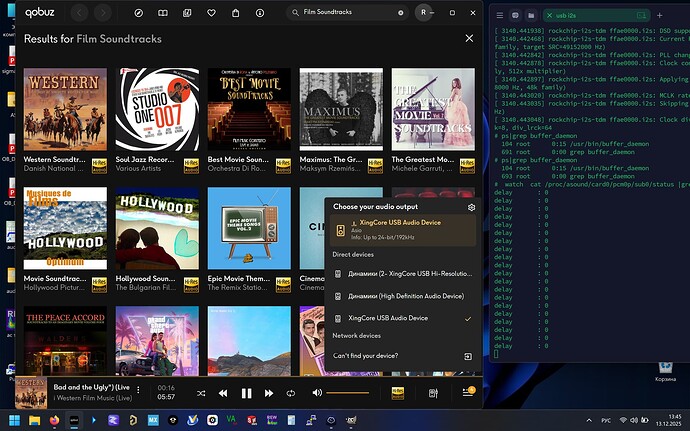Open terminal hamburger menu

(x=499, y=15)
